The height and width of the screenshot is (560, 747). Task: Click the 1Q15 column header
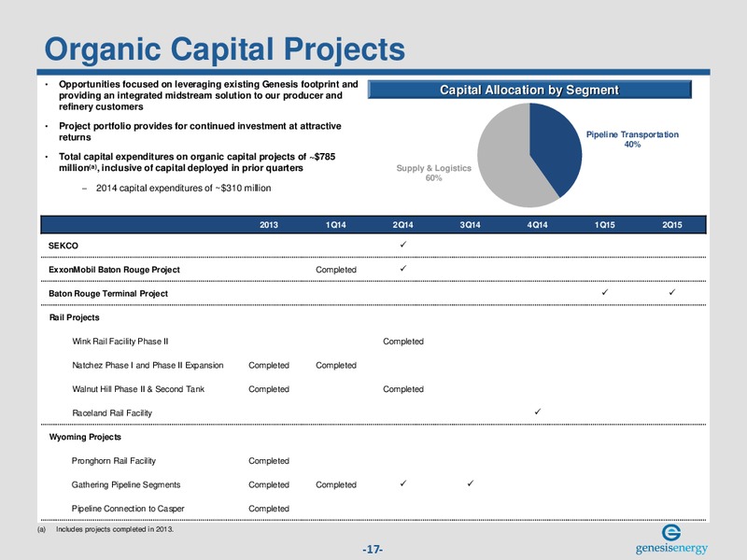(604, 225)
